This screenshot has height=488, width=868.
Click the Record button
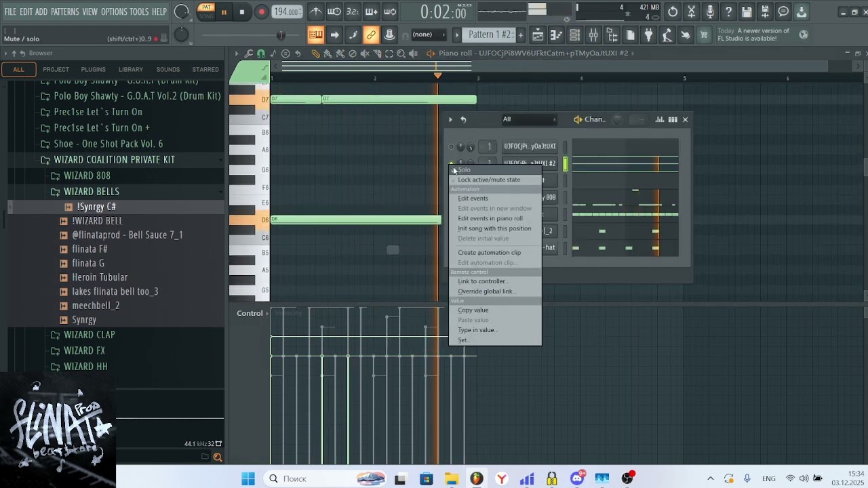point(261,12)
